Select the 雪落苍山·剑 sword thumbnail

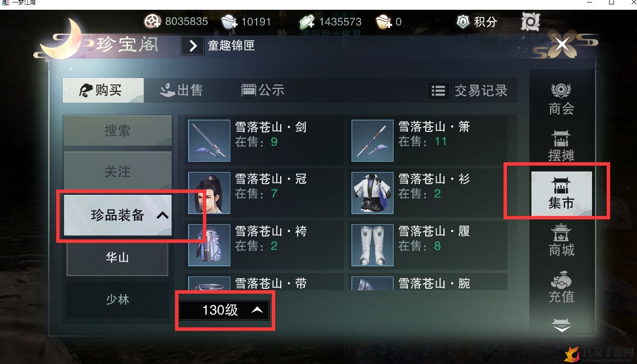[x=209, y=141]
